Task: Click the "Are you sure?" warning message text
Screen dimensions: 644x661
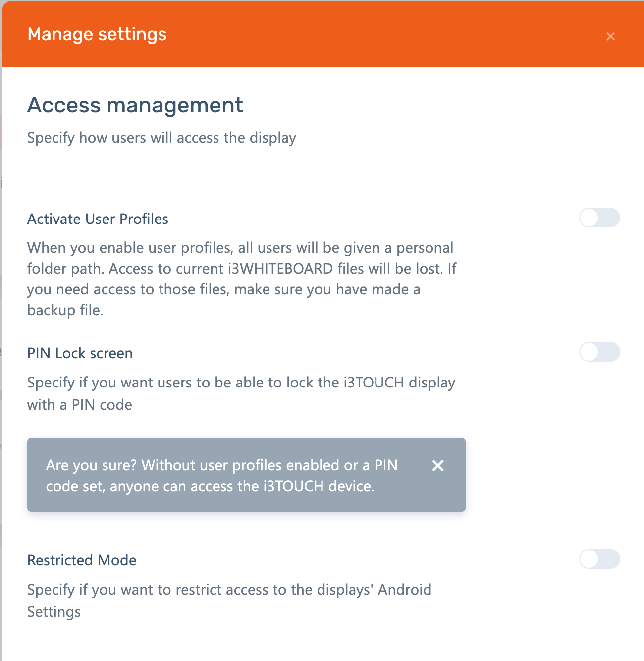Action: point(221,475)
